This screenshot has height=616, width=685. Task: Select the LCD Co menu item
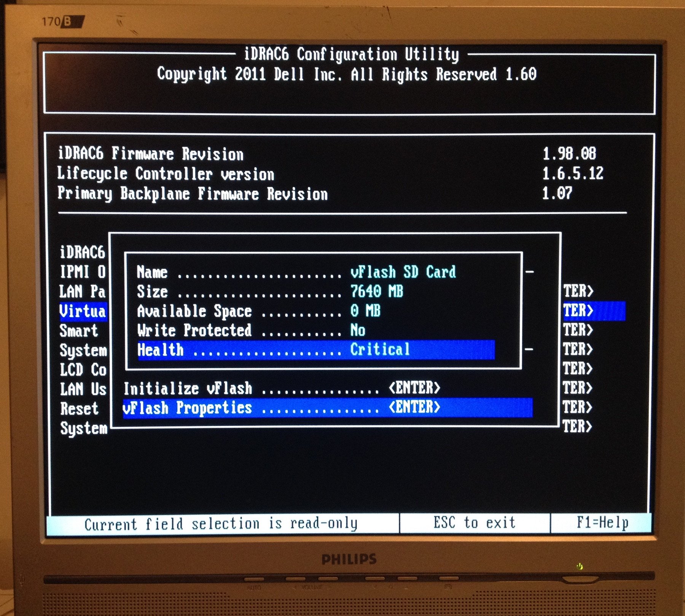point(83,369)
